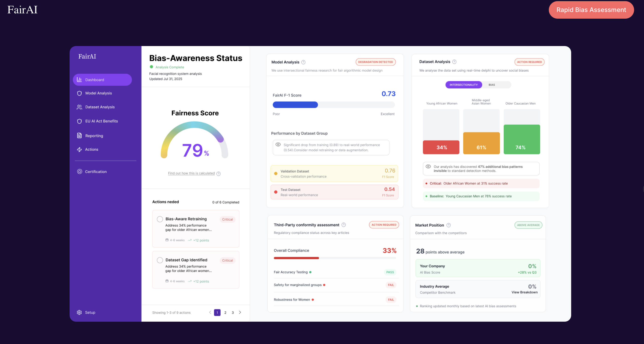Click the Dataset Analysis people icon
Image resolution: width=644 pixels, height=344 pixels.
pos(79,107)
